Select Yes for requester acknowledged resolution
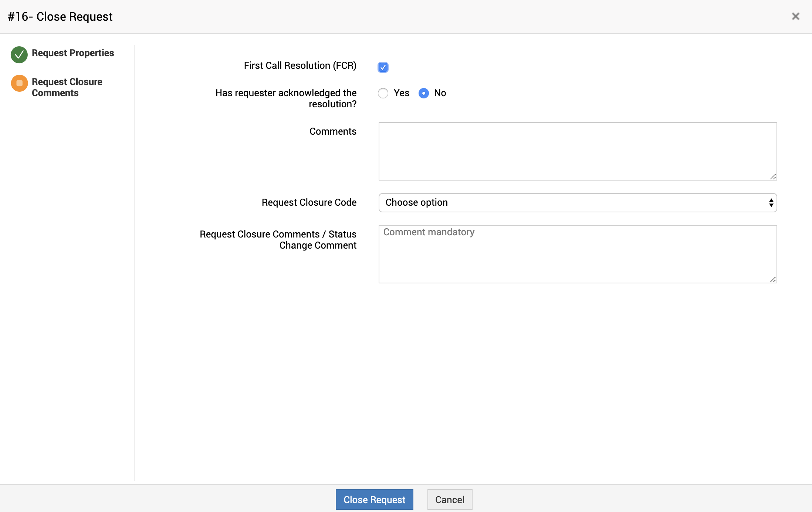This screenshot has height=512, width=812. [383, 93]
